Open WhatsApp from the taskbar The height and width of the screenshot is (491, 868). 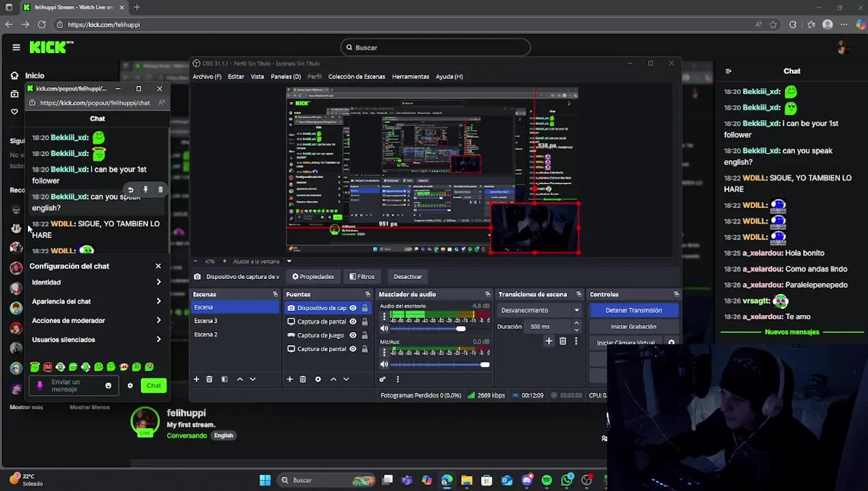coord(567,480)
